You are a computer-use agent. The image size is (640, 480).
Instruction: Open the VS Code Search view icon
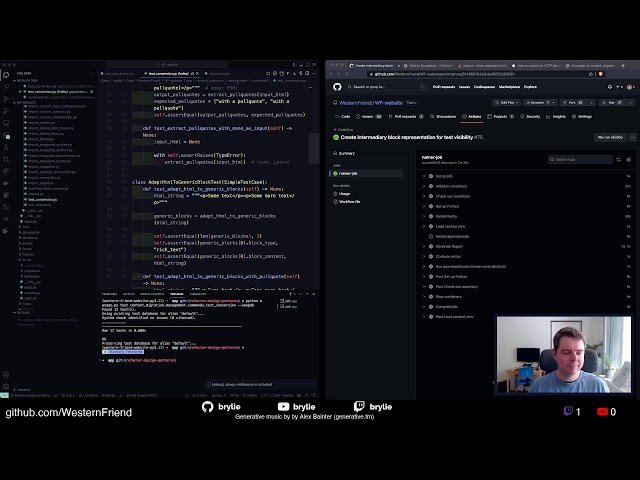point(6,84)
